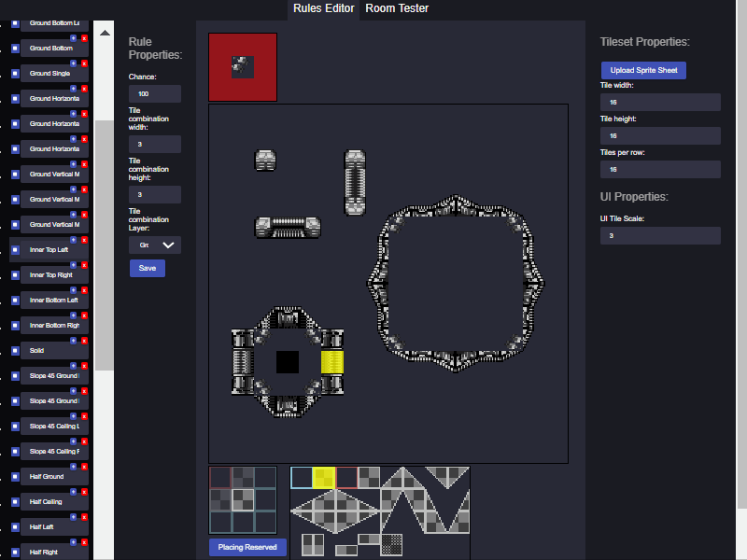
Task: Pick the dithered checker tile in the palette
Action: pyautogui.click(x=392, y=544)
